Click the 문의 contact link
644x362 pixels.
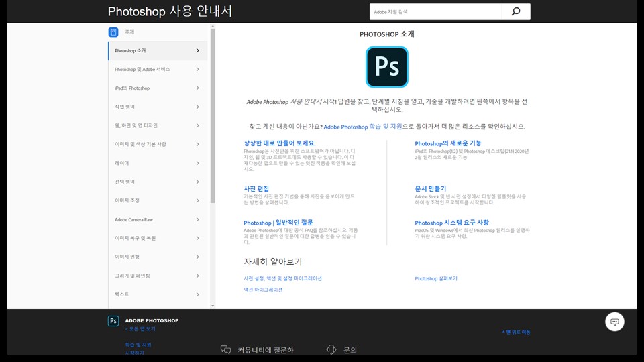coord(350,350)
